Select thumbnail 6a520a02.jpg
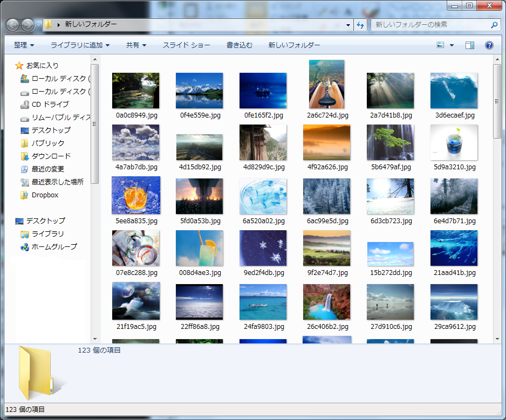The image size is (506, 420). click(x=263, y=196)
